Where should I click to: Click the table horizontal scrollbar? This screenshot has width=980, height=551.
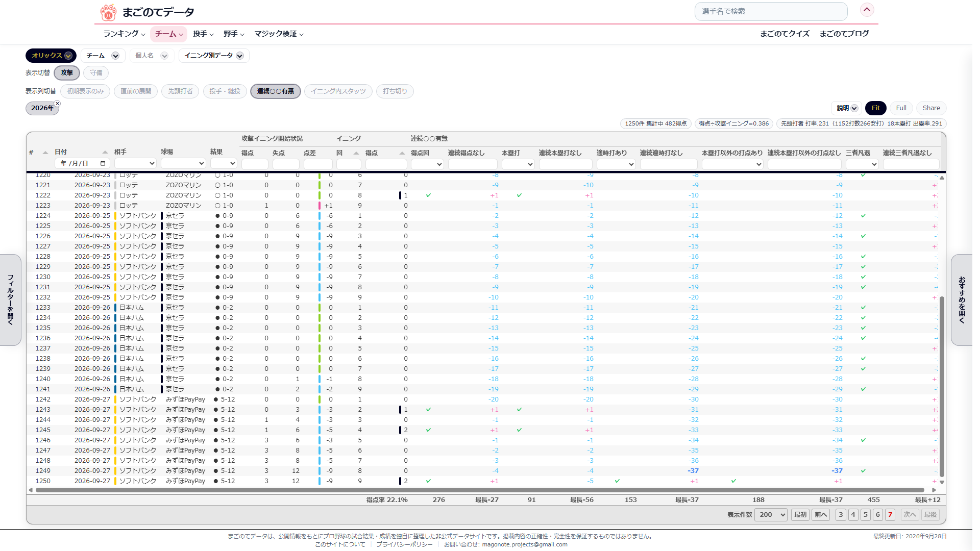click(x=480, y=490)
